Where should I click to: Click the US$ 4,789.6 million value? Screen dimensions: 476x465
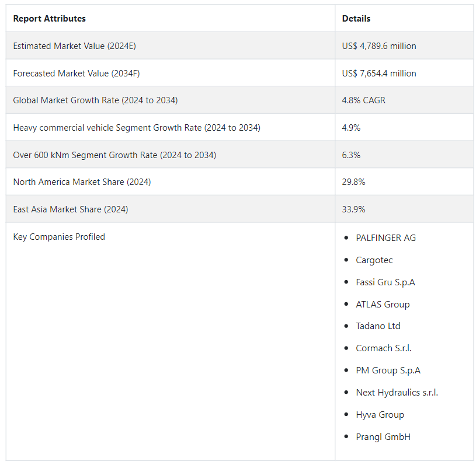pos(379,46)
